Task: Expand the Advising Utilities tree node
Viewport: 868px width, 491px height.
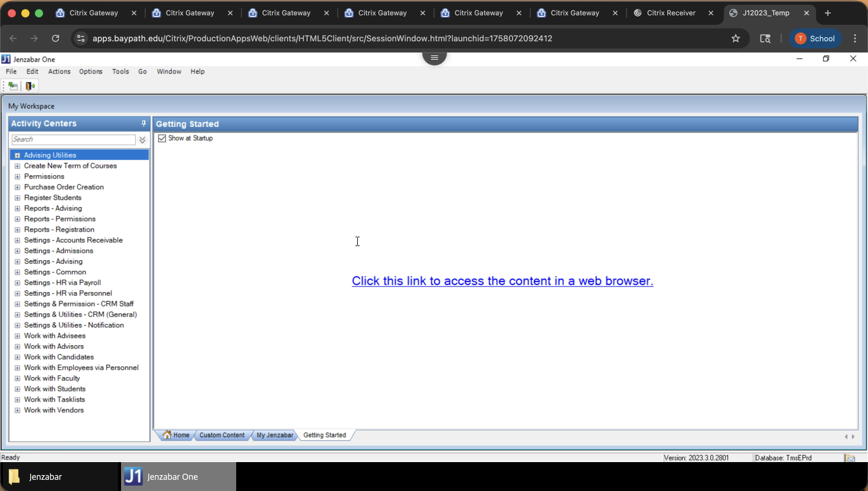Action: pos(17,155)
